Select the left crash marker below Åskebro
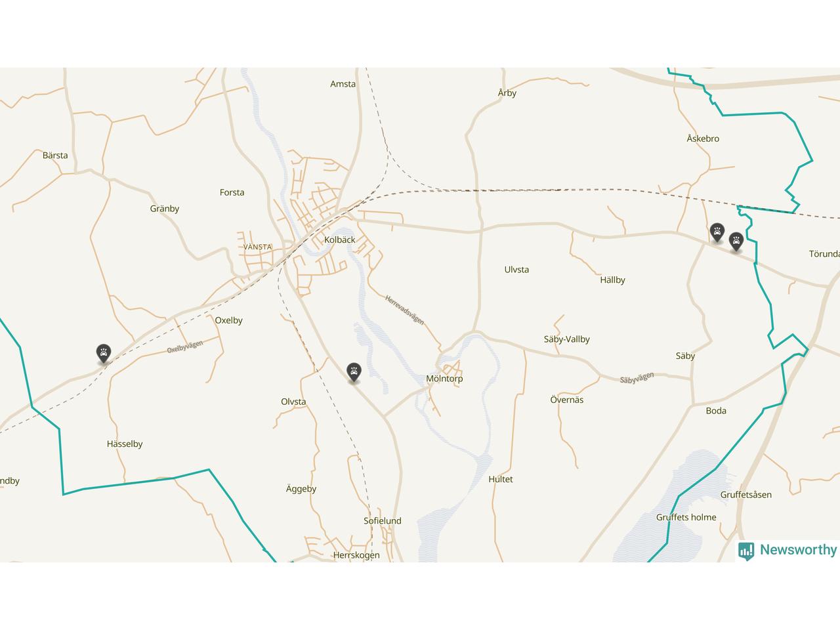This screenshot has width=840, height=630. pyautogui.click(x=717, y=233)
